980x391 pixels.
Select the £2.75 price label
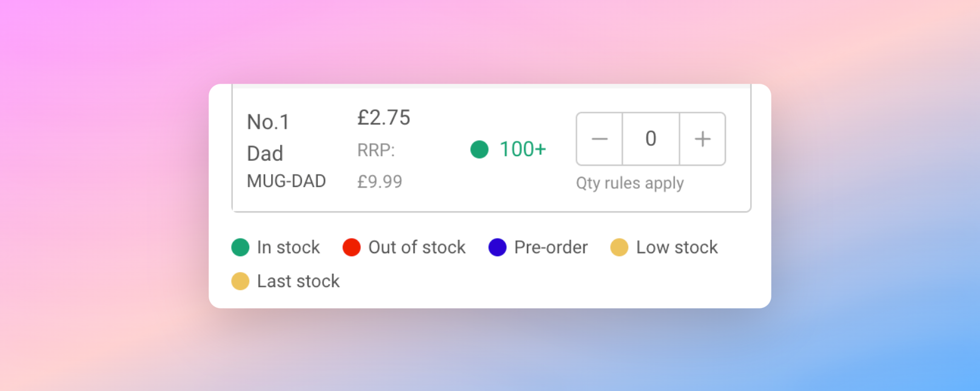[384, 118]
